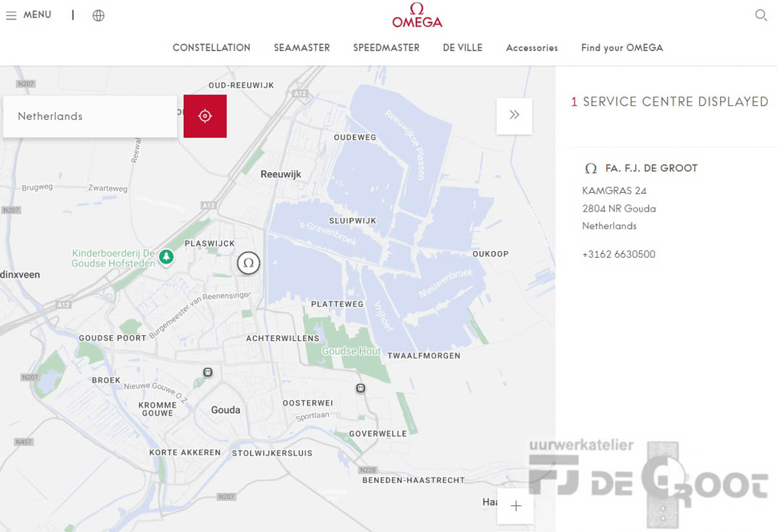The image size is (777, 532).
Task: Open the DE VILLE menu
Action: tap(462, 47)
